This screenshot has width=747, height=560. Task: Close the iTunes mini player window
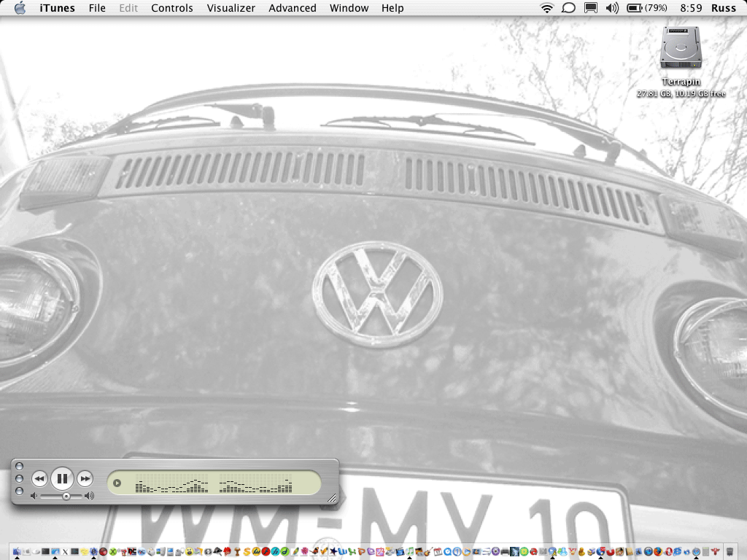(19, 466)
